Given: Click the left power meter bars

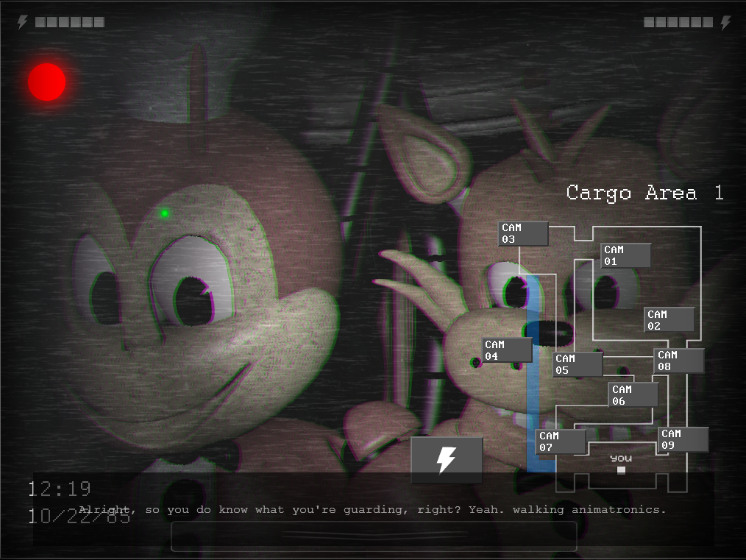Looking at the screenshot, I should (69, 22).
